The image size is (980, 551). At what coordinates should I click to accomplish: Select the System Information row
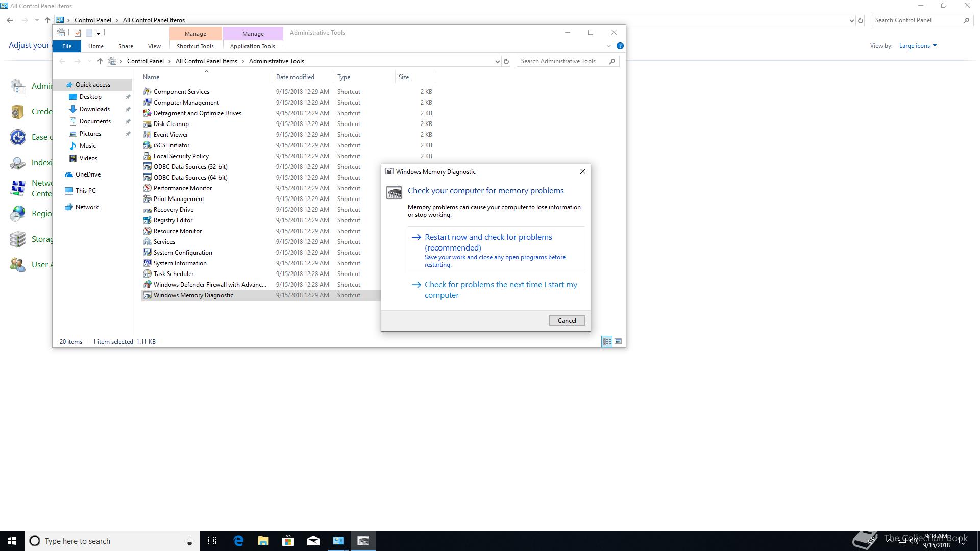coord(261,263)
